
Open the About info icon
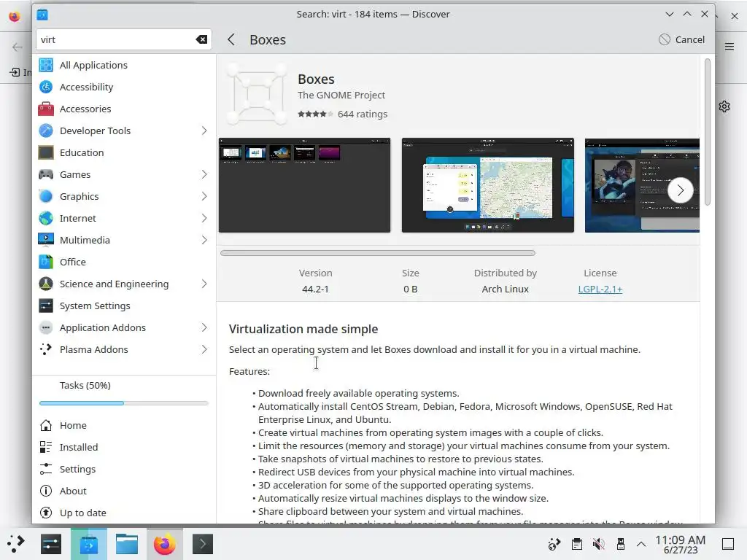point(46,491)
